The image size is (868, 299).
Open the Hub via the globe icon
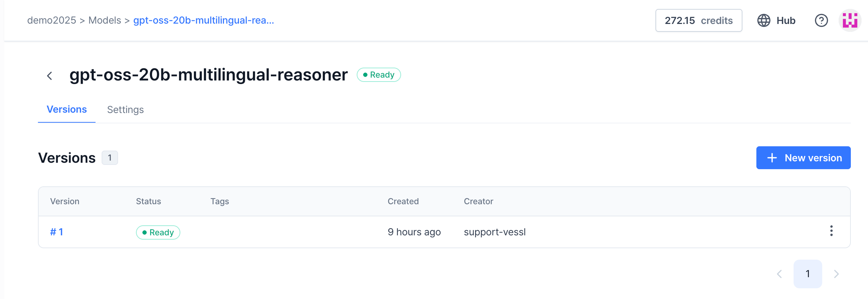[764, 20]
